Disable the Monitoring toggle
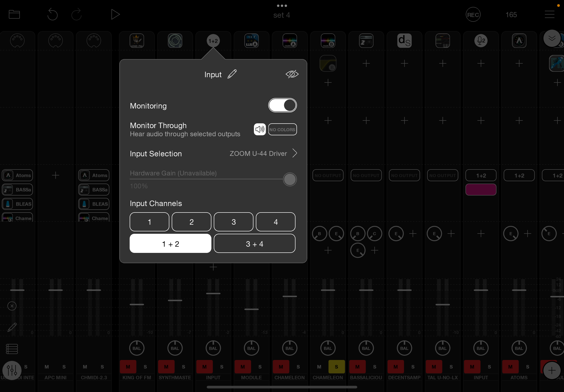The image size is (564, 392). coord(282,105)
